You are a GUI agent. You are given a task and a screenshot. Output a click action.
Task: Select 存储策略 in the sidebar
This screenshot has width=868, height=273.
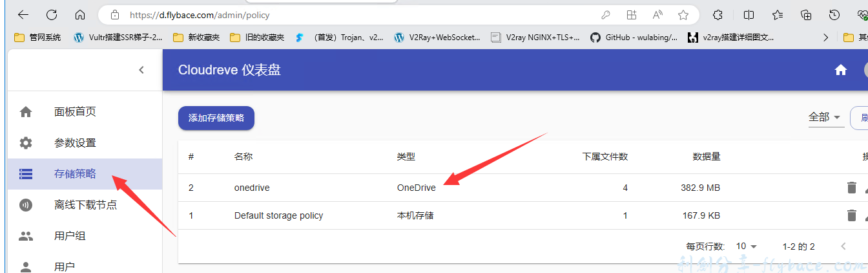tap(75, 174)
